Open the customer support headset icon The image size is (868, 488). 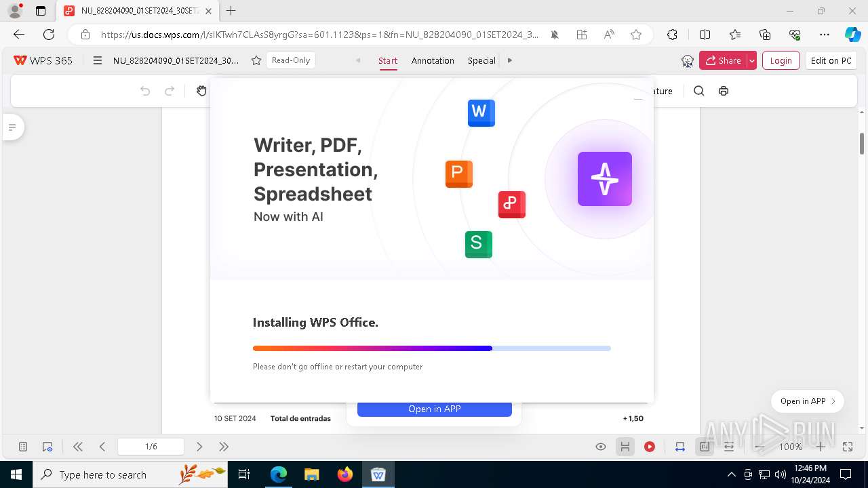pyautogui.click(x=688, y=61)
